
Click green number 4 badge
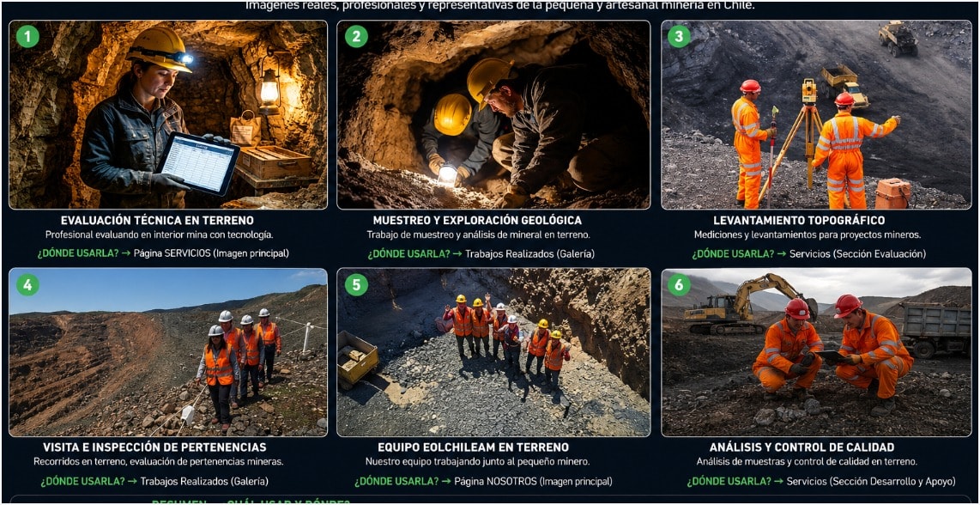27,285
